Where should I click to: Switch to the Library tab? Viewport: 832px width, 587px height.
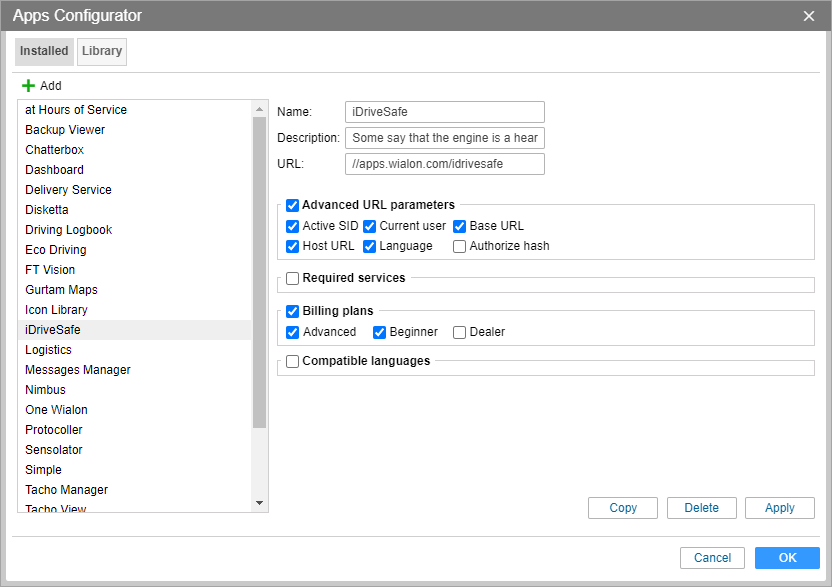[x=102, y=51]
